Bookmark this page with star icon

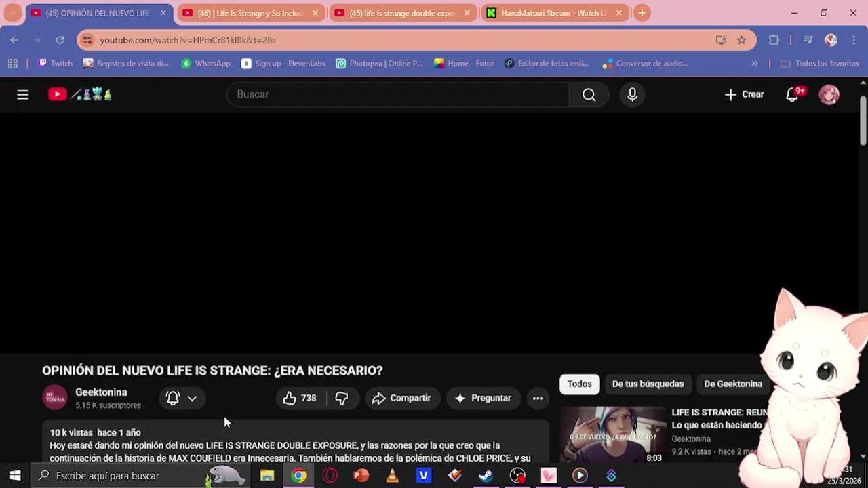tap(741, 40)
